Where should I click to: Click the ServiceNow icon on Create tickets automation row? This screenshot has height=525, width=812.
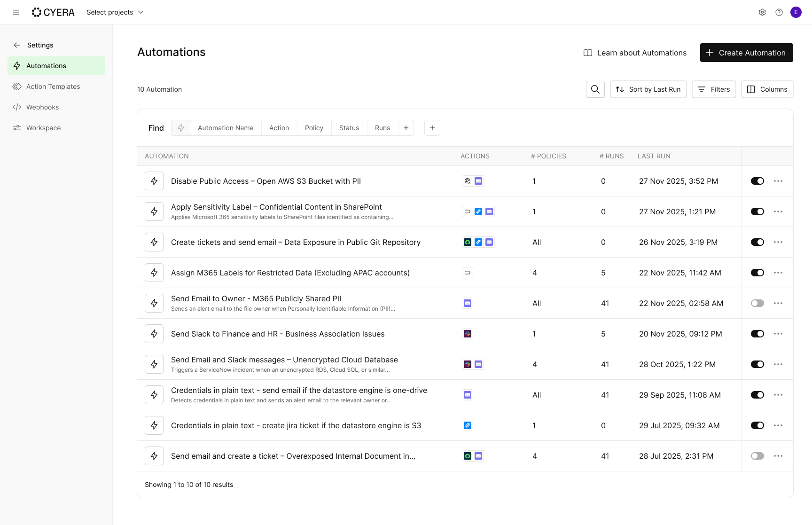click(467, 242)
